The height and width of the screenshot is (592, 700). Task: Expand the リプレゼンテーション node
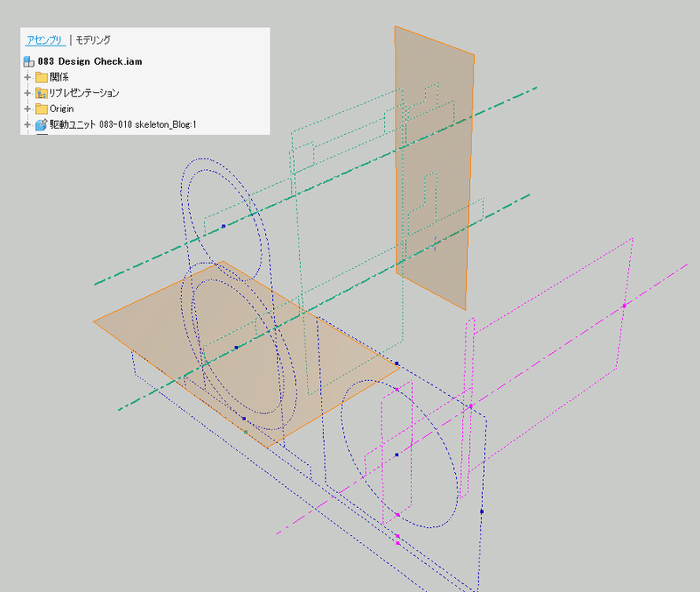click(x=27, y=93)
